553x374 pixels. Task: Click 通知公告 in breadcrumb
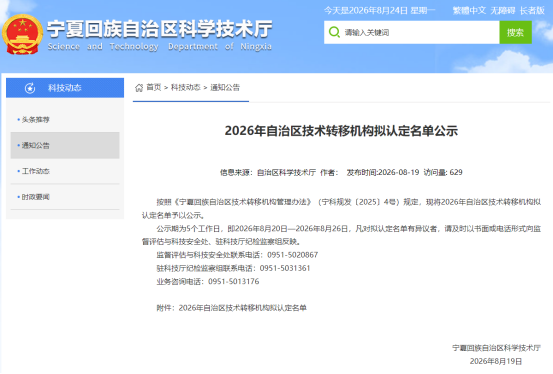[x=225, y=87]
